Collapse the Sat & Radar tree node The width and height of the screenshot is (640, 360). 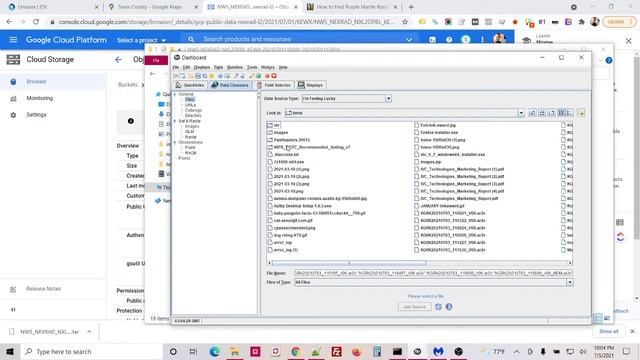175,121
